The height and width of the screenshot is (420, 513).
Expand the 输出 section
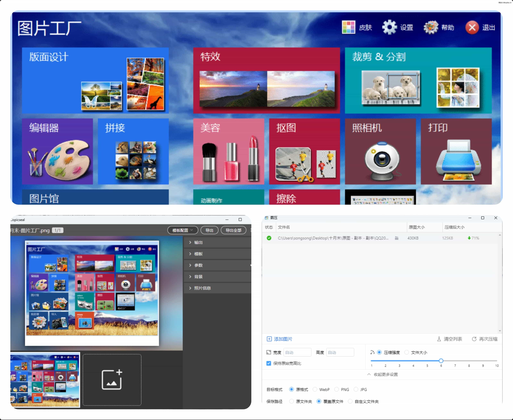tap(198, 242)
